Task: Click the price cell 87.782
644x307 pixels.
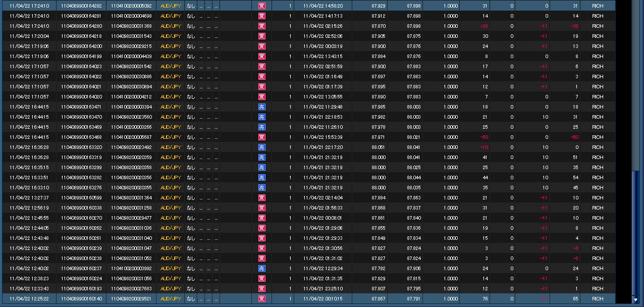Action: tap(379, 269)
